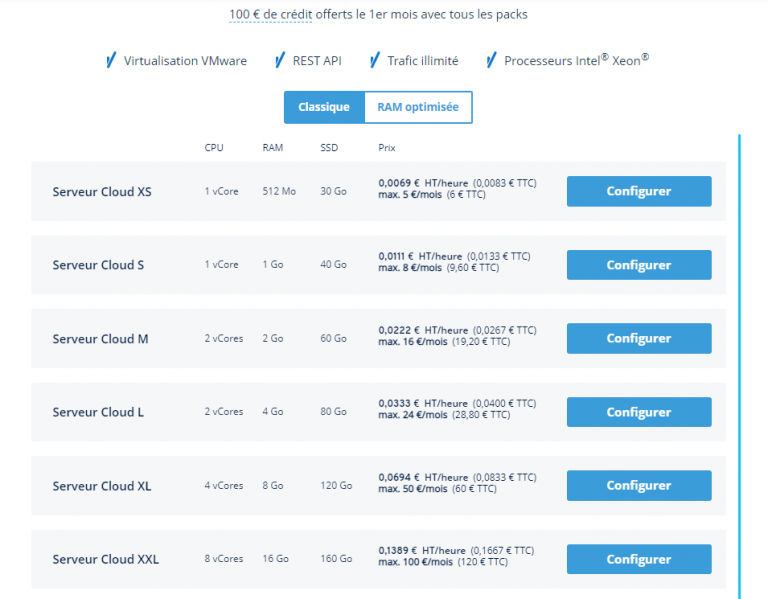Click the checkmark icon beside Trafic illimité
The height and width of the screenshot is (599, 768).
pyautogui.click(x=375, y=61)
